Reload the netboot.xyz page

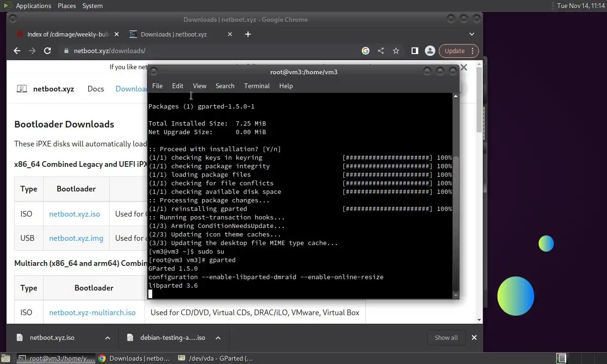click(47, 51)
